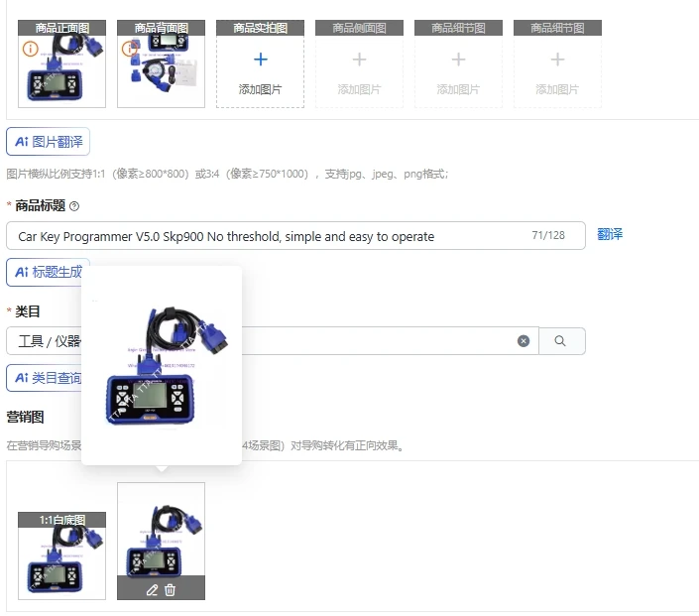This screenshot has width=699, height=616.
Task: Add image in the first 商品细节图 slot
Action: 458,63
